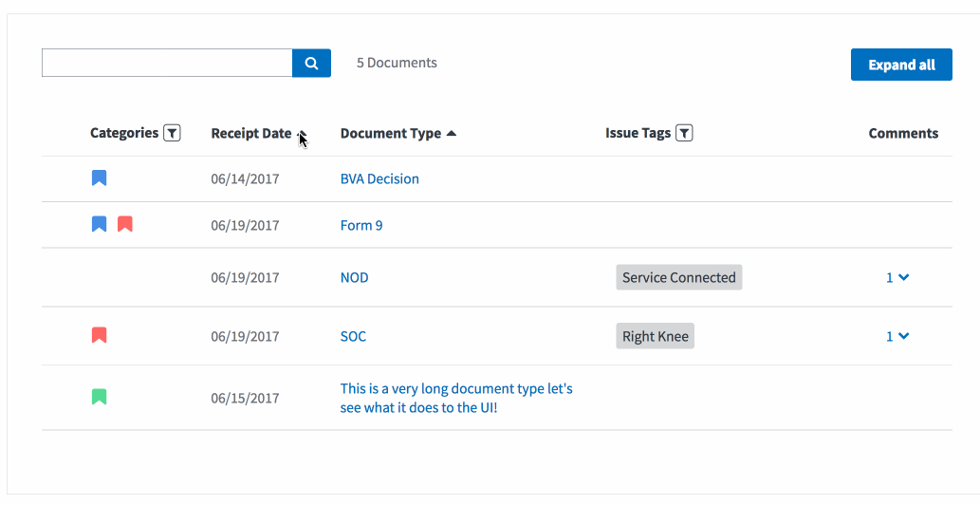
Task: Click receipt date in Form 9 row
Action: 245,226
